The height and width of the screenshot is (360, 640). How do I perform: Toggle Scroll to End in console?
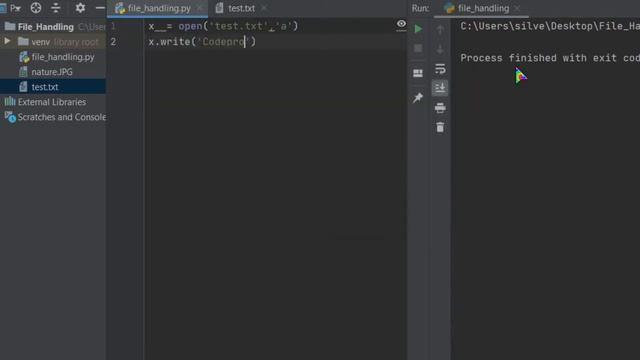(440, 88)
